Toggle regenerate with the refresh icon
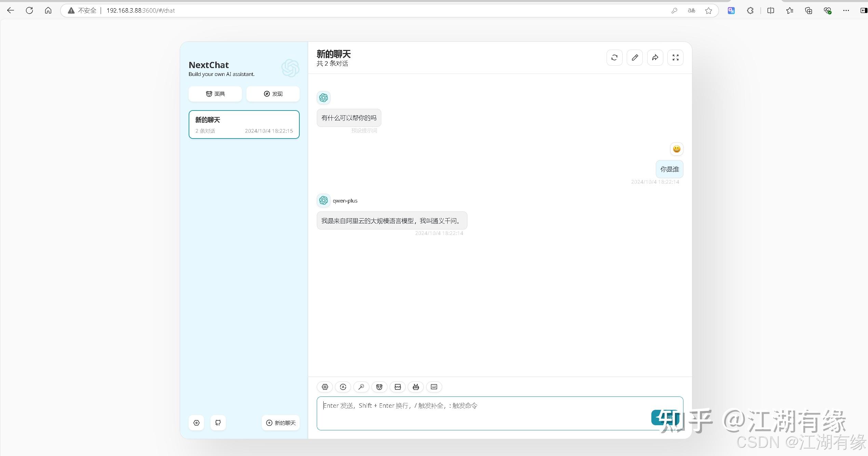The width and height of the screenshot is (868, 456). tap(614, 57)
